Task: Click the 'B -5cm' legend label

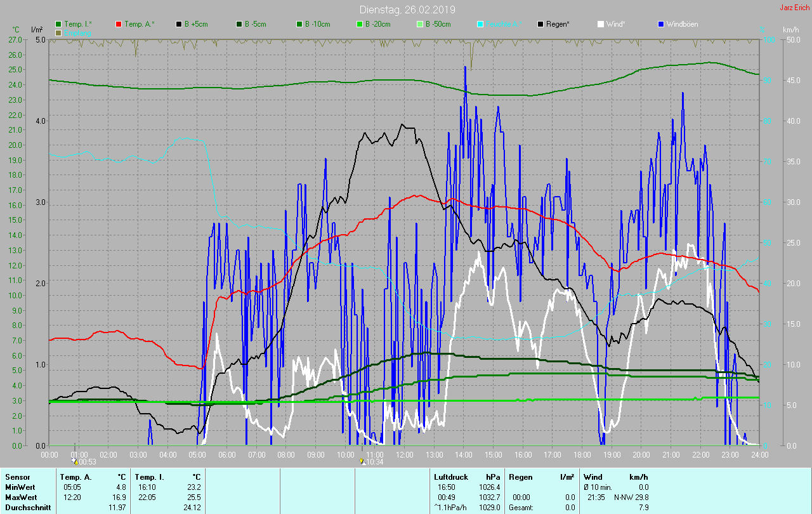Action: pyautogui.click(x=256, y=24)
